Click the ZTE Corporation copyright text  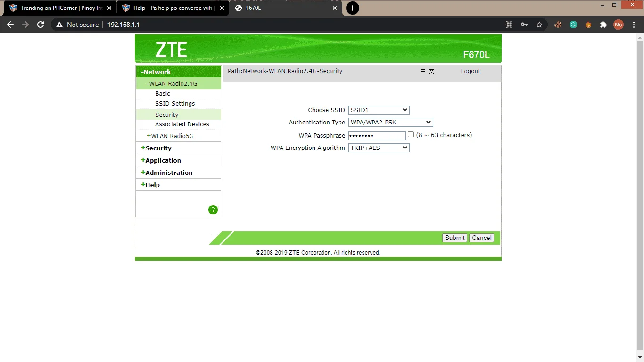[x=318, y=253]
